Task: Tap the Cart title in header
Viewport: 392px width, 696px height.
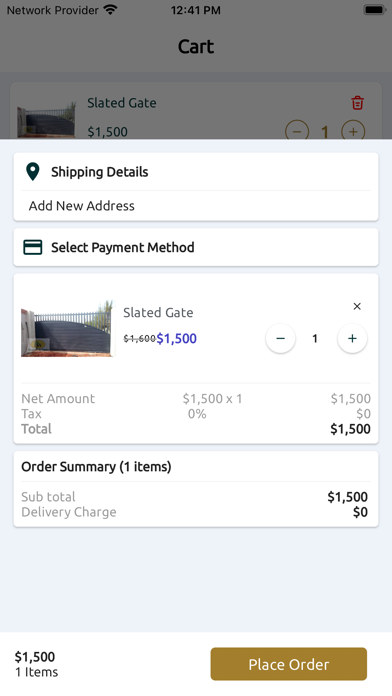Action: [196, 47]
